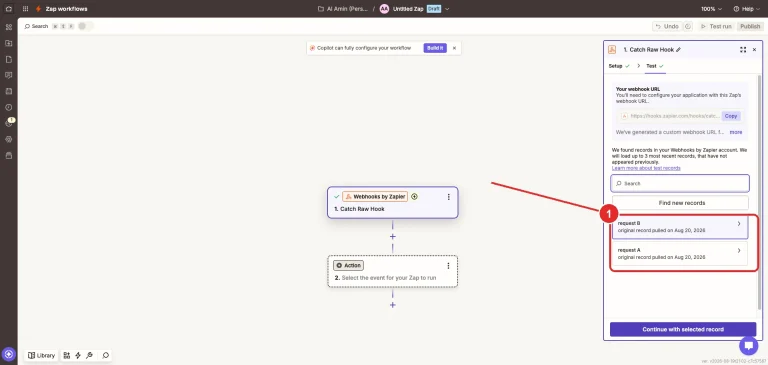Image resolution: width=768 pixels, height=365 pixels.
Task: Open the add-apps grid icon in bottom toolbar
Action: pos(67,355)
